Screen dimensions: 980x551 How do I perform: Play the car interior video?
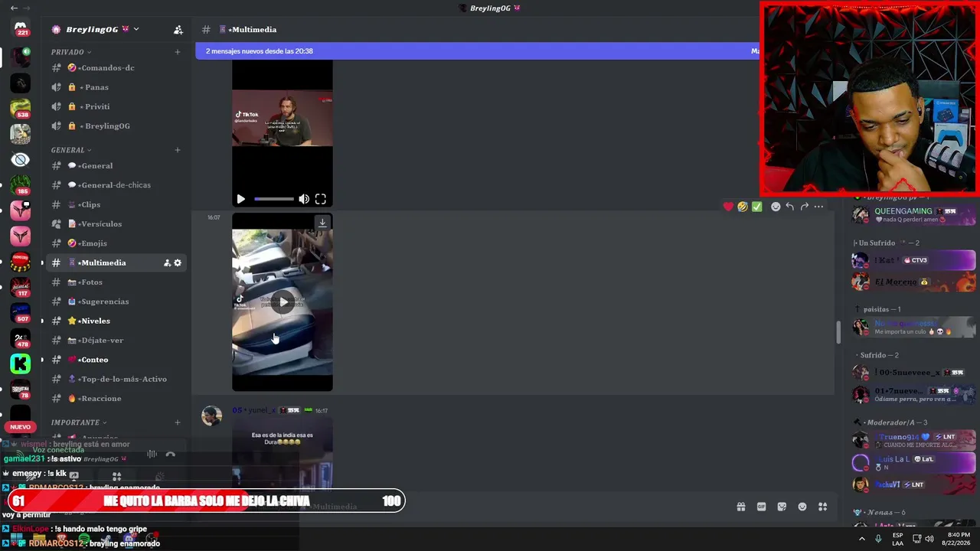coord(283,302)
